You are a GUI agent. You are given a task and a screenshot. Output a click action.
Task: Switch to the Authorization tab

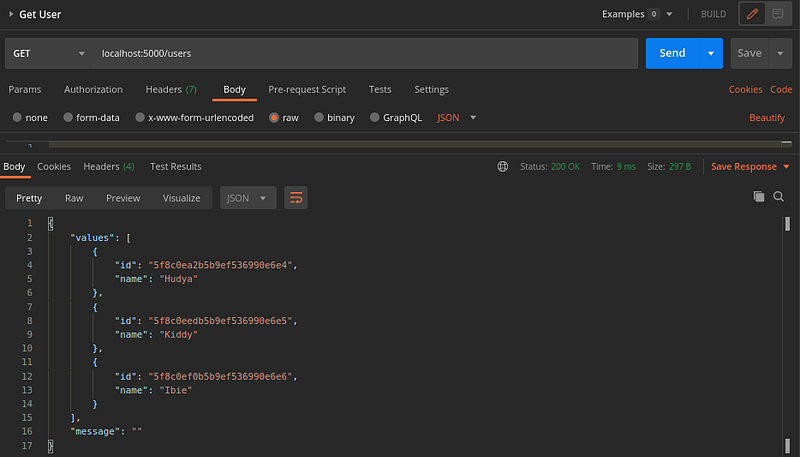(93, 89)
